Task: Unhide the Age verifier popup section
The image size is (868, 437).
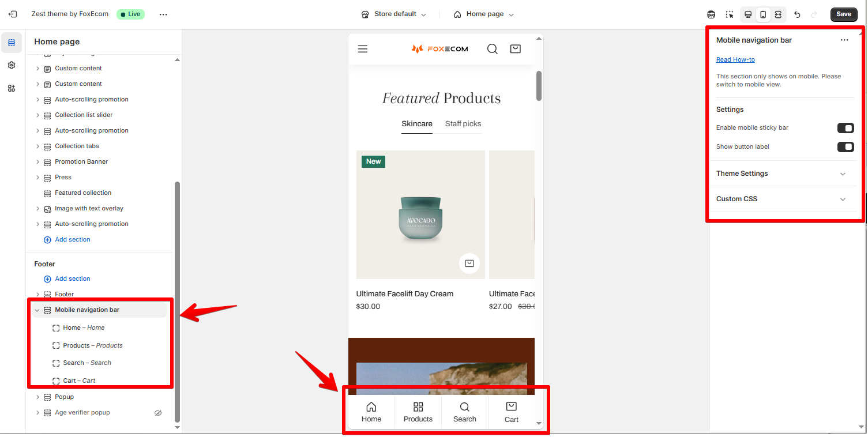Action: point(158,413)
